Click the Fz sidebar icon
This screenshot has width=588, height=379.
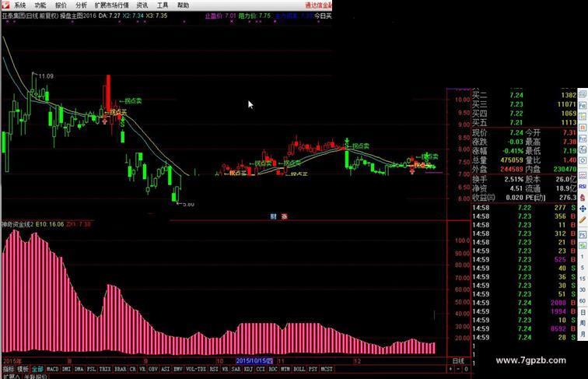(583, 139)
